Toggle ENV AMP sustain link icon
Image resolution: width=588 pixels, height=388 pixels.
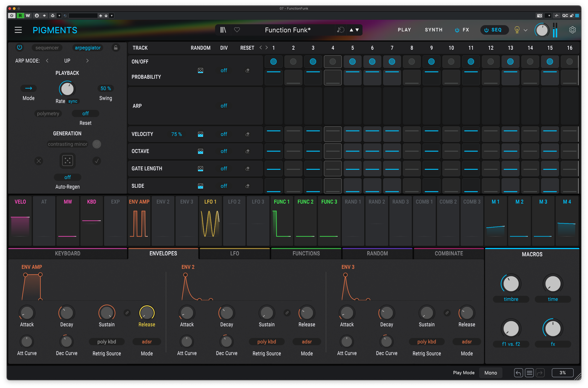pos(127,313)
